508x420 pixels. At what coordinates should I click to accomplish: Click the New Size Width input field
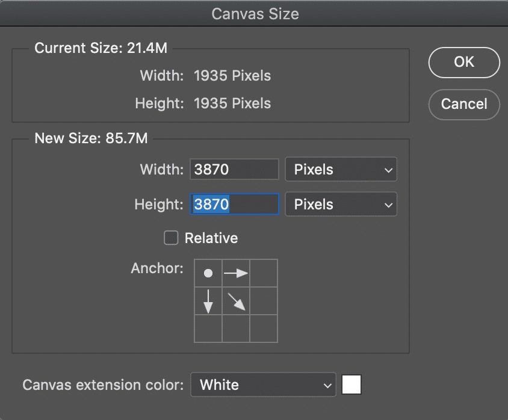(234, 170)
